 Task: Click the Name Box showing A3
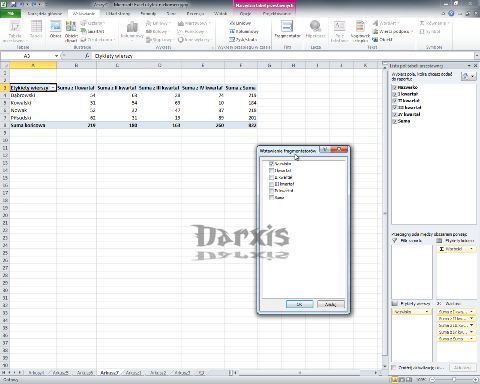(x=27, y=56)
